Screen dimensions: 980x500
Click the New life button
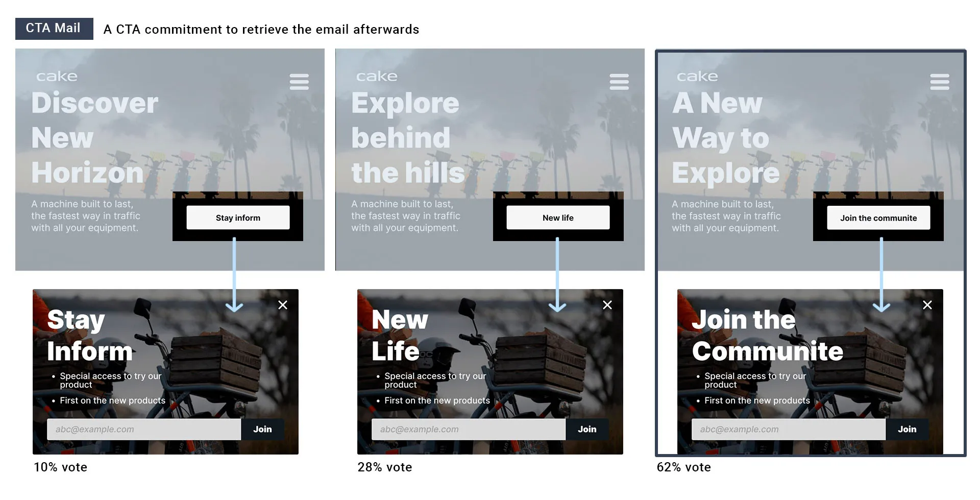tap(558, 218)
